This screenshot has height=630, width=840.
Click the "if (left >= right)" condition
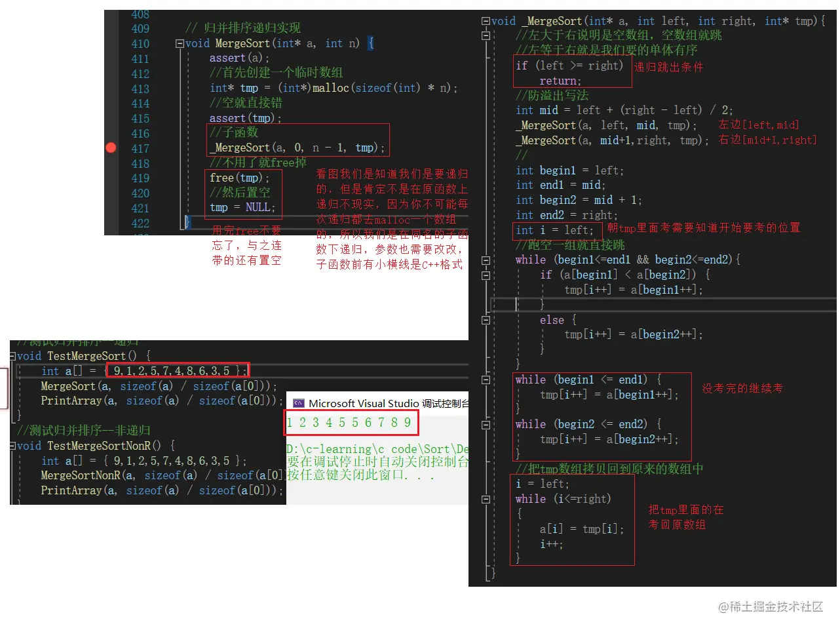pyautogui.click(x=569, y=66)
